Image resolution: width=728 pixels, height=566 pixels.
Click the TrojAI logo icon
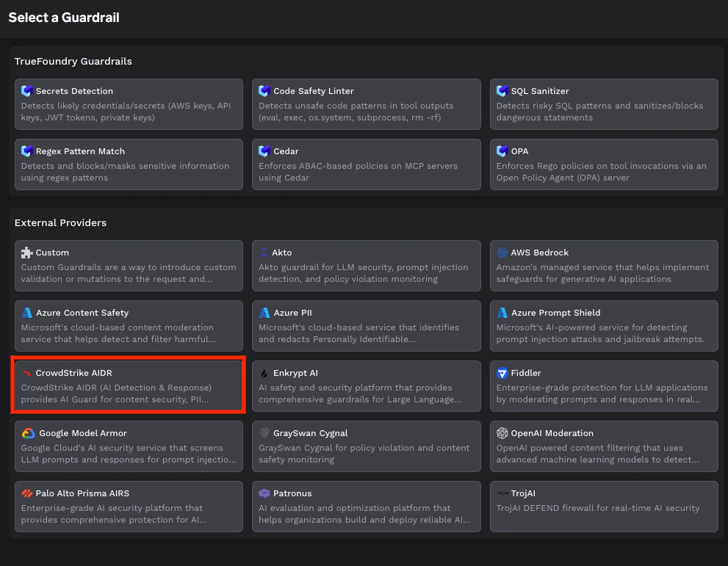click(502, 493)
